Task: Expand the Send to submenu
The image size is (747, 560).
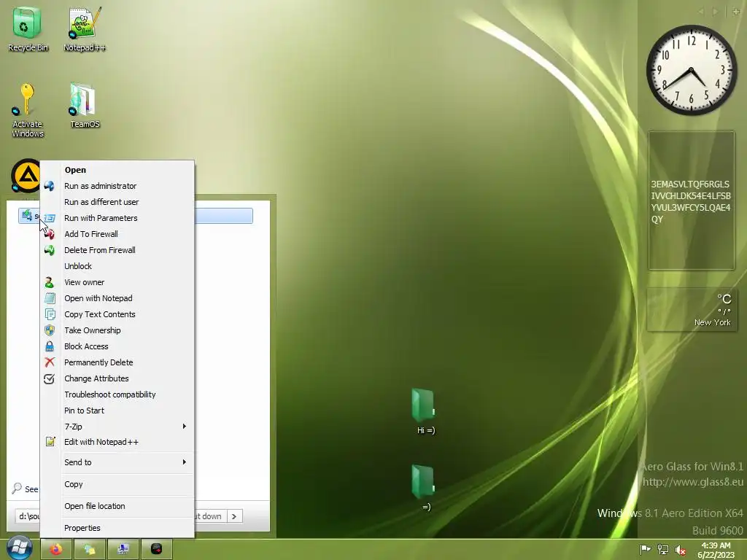Action: coord(117,462)
